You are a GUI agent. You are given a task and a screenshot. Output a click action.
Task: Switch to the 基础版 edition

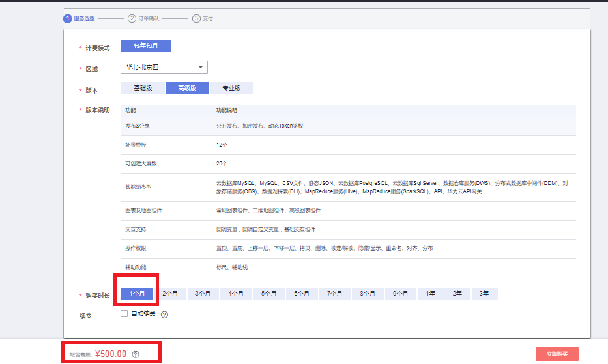pyautogui.click(x=143, y=88)
